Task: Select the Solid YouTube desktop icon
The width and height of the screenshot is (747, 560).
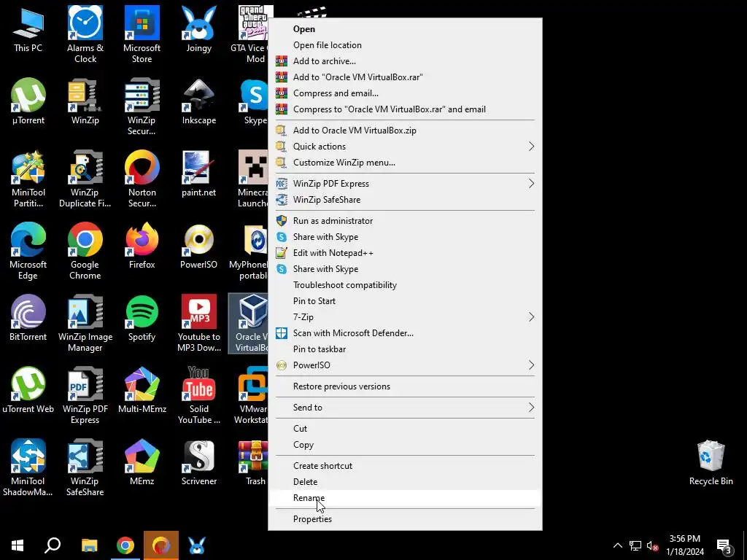Action: tap(198, 396)
